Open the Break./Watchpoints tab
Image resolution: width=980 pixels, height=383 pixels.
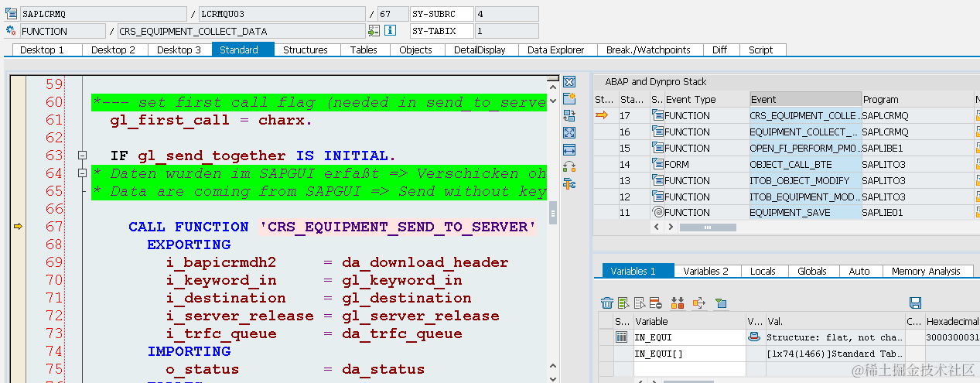(648, 50)
